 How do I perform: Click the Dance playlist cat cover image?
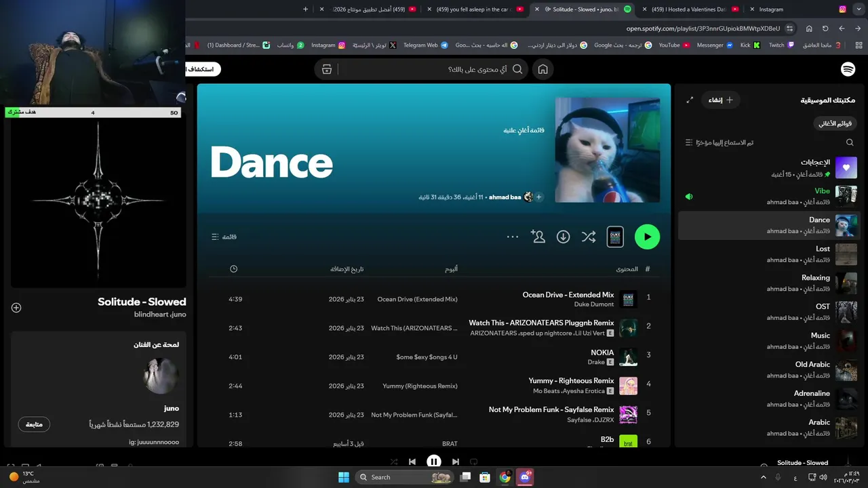pyautogui.click(x=608, y=150)
